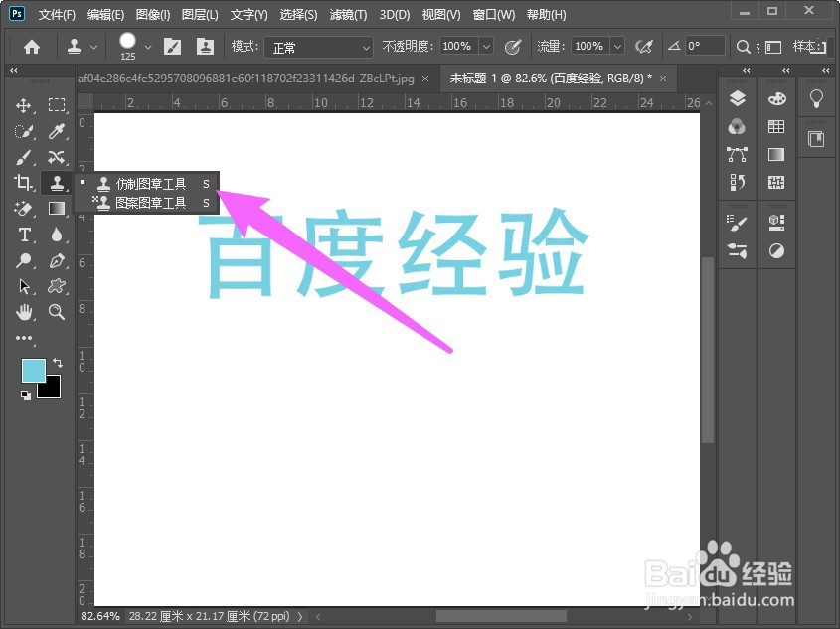Select the Gradient tool
This screenshot has height=629, width=840.
[x=57, y=209]
